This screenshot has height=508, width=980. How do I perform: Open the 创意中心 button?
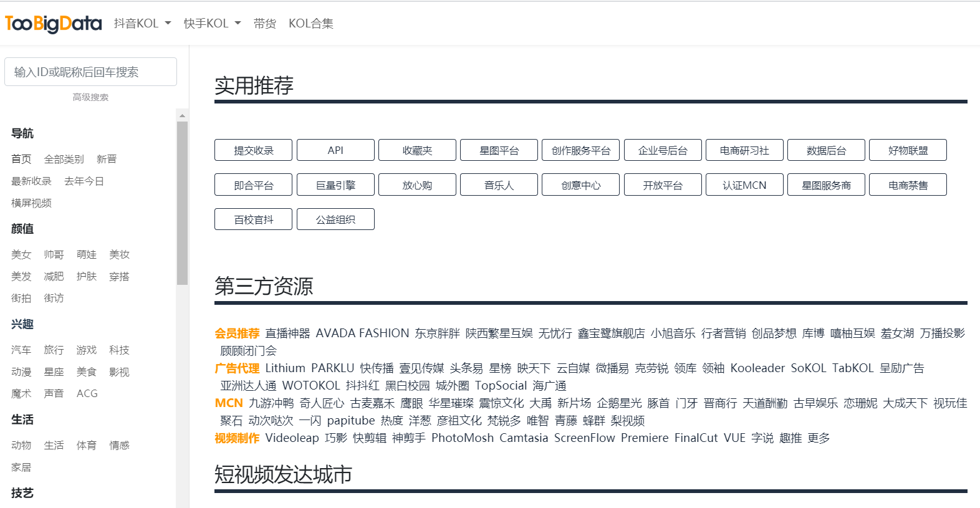coord(581,185)
